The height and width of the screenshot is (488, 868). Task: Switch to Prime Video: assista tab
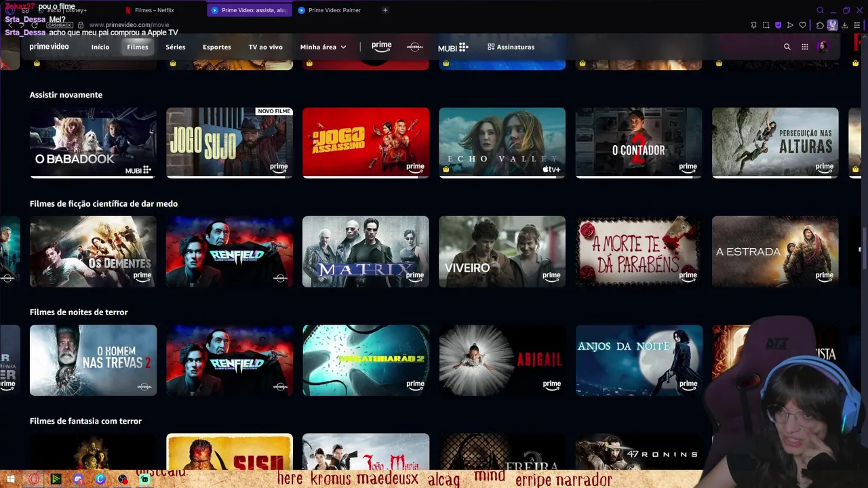pos(248,10)
